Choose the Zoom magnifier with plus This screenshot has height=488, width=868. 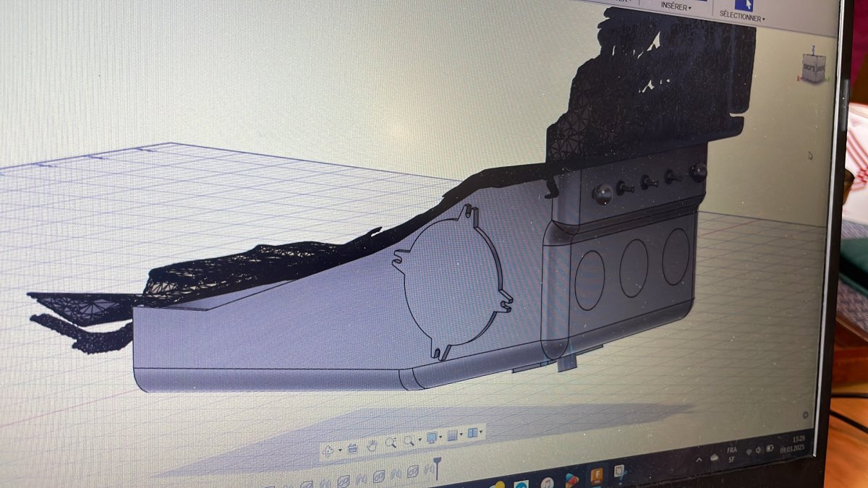point(391,442)
